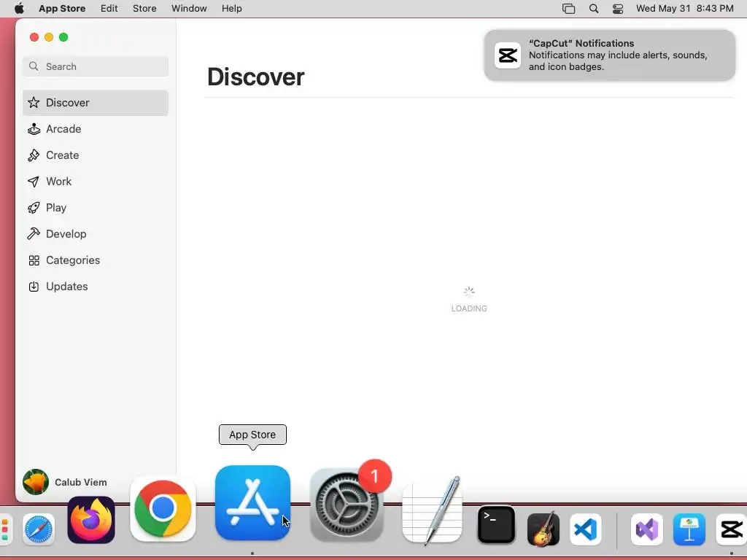This screenshot has width=747, height=560.
Task: Open Launchpad at the Dock's left edge
Action: click(4, 529)
